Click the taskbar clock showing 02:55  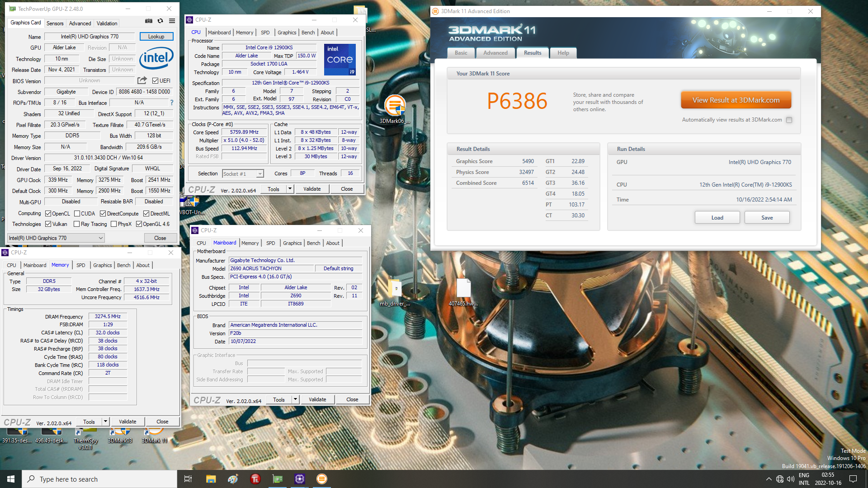pyautogui.click(x=828, y=479)
